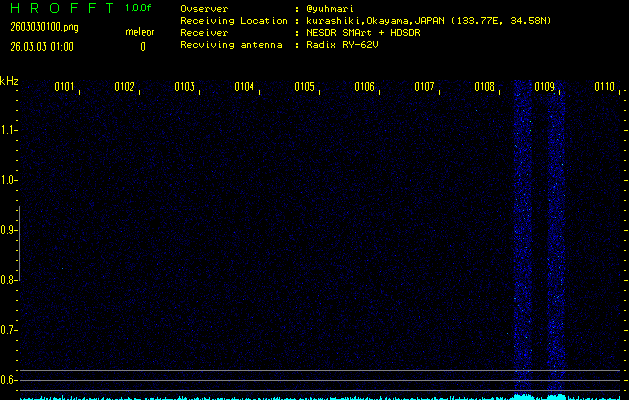
Task: Click the kHz axis label
Action: point(9,81)
